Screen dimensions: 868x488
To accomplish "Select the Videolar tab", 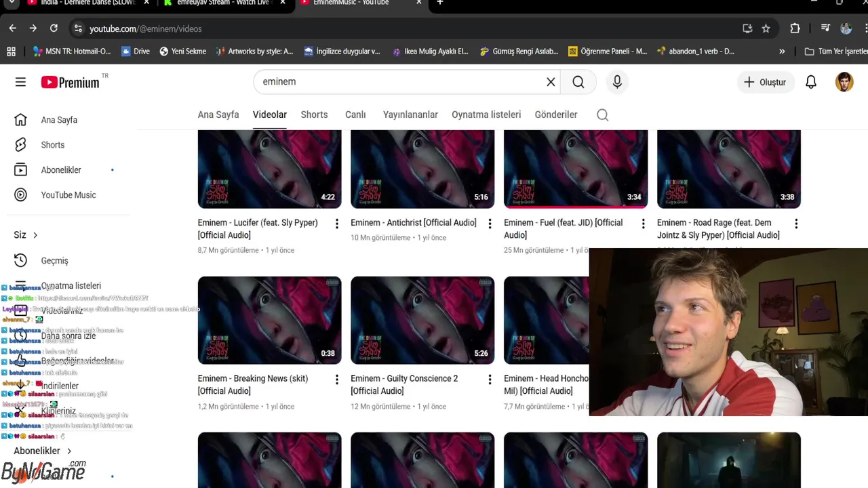I will 270,115.
